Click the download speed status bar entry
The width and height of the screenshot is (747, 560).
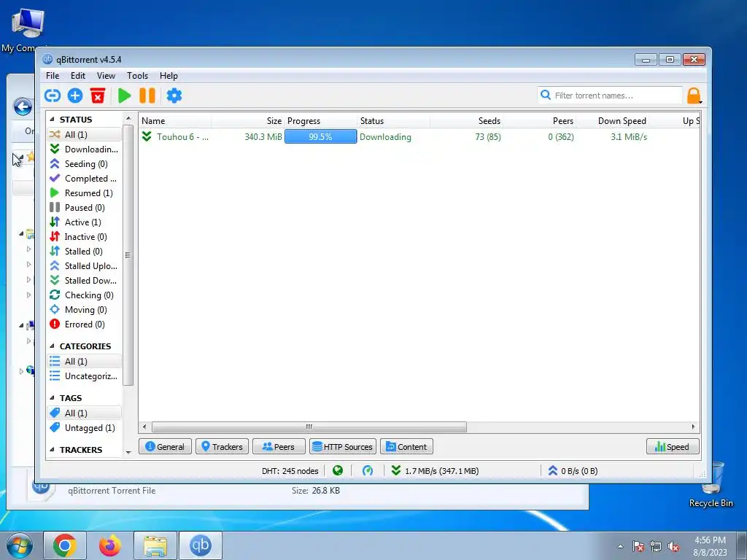pyautogui.click(x=436, y=471)
